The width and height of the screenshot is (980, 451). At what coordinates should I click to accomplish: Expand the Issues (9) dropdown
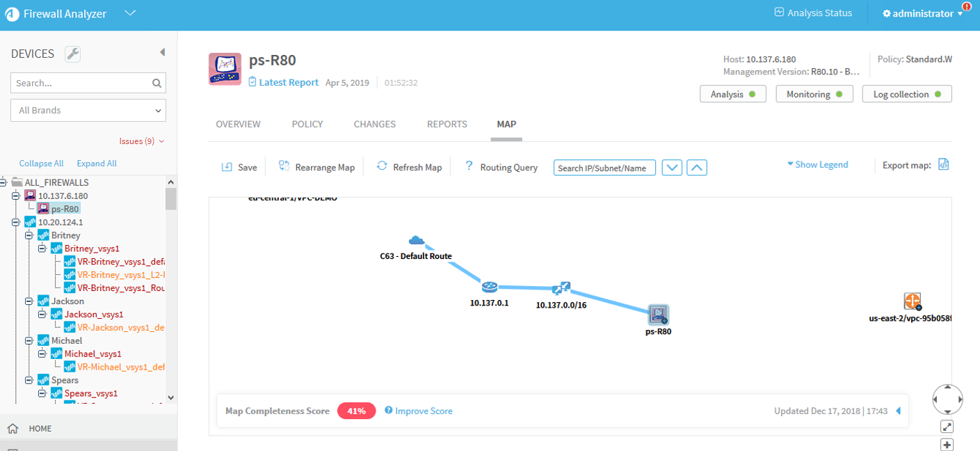pyautogui.click(x=142, y=141)
